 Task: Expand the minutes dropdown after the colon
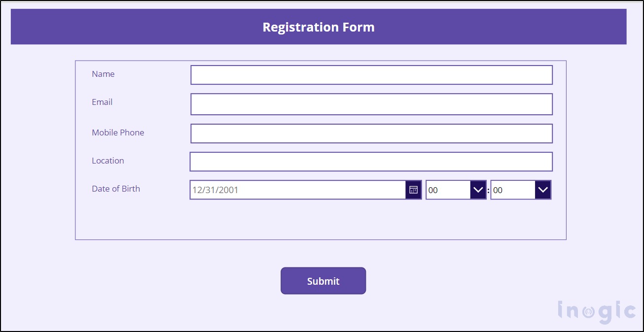542,189
